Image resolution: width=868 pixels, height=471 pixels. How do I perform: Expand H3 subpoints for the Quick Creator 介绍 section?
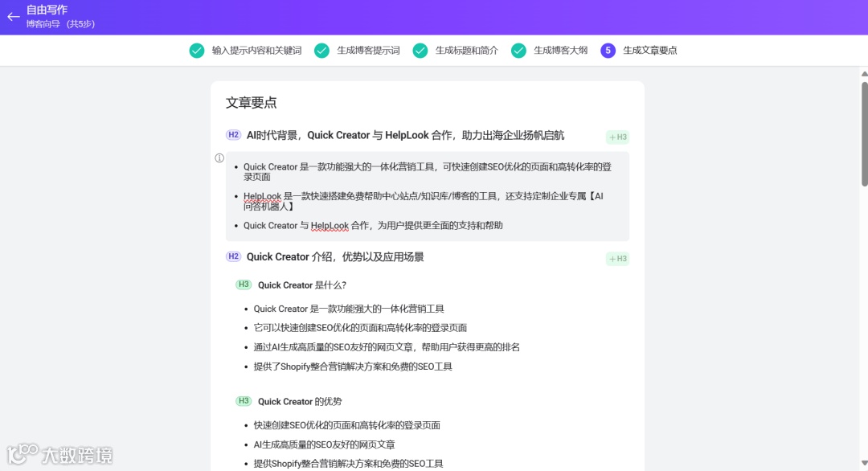[x=616, y=258]
